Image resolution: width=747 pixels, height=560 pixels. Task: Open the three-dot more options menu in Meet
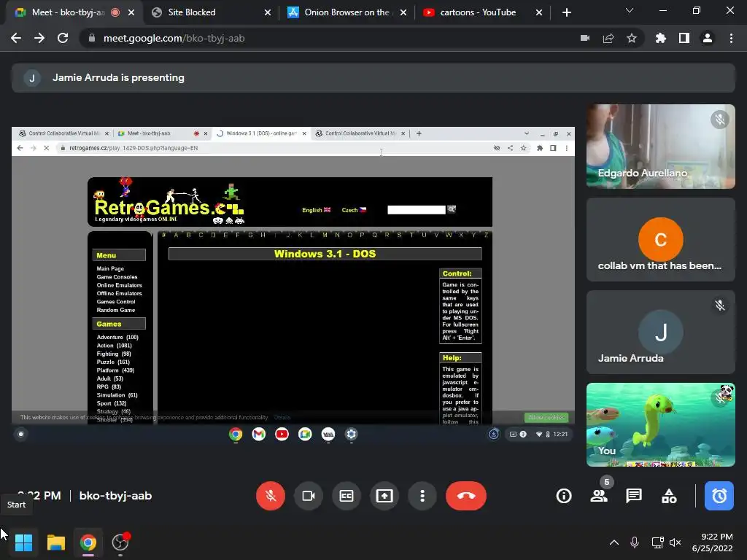[422, 496]
